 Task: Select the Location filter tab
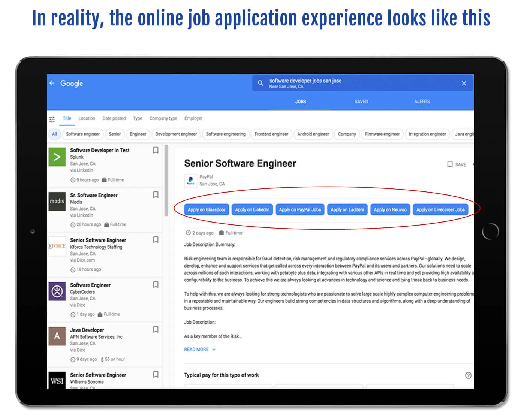click(87, 118)
